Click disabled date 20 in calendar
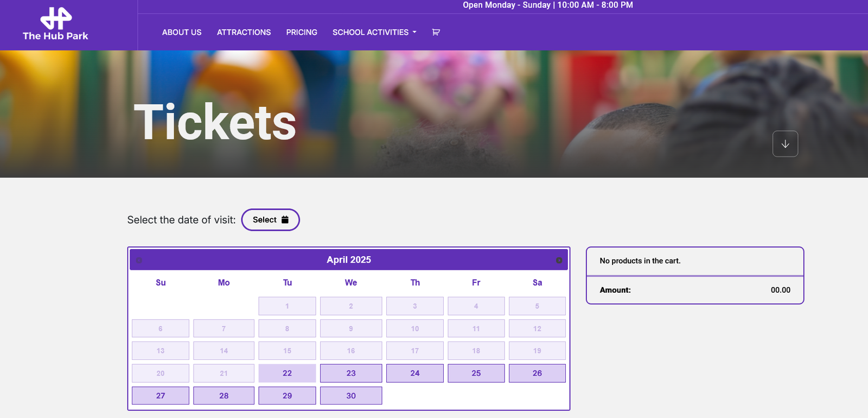Viewport: 868px width, 418px height. point(161,373)
